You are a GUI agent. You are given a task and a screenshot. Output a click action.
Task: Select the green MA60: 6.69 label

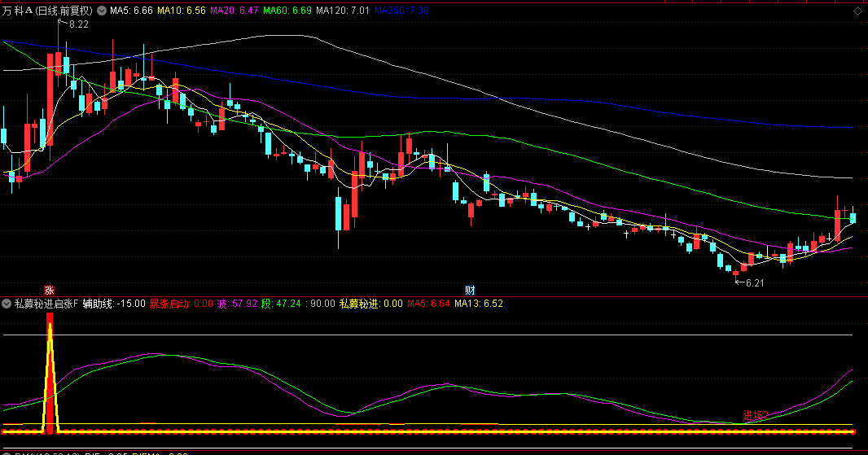click(287, 11)
